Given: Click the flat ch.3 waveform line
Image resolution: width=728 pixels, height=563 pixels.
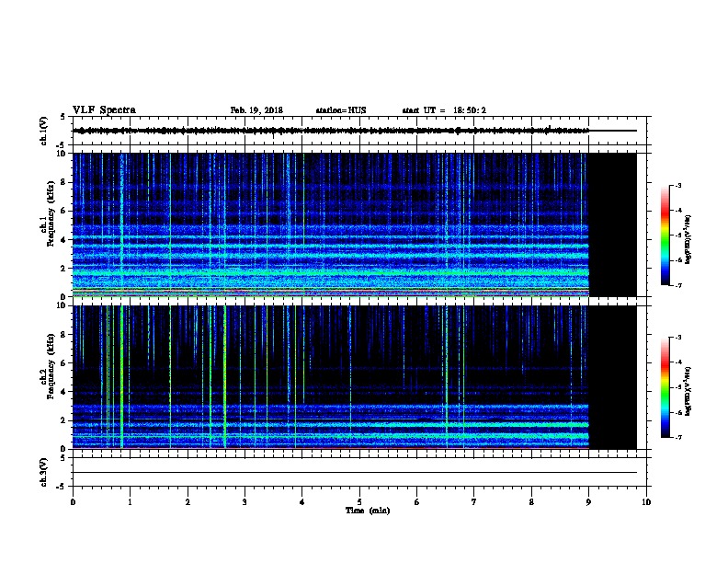Looking at the screenshot, I should click(x=355, y=473).
